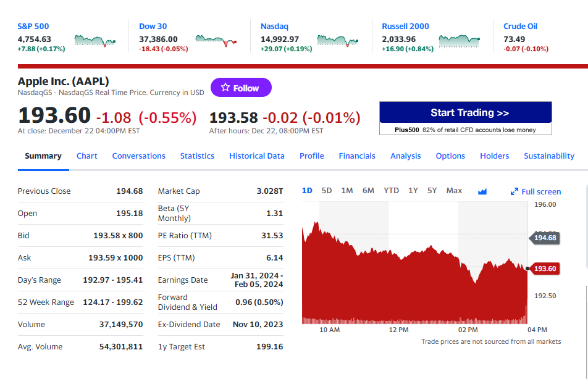Click the Apple Inc. (AAPL) heading
This screenshot has height=379, width=588.
point(64,81)
